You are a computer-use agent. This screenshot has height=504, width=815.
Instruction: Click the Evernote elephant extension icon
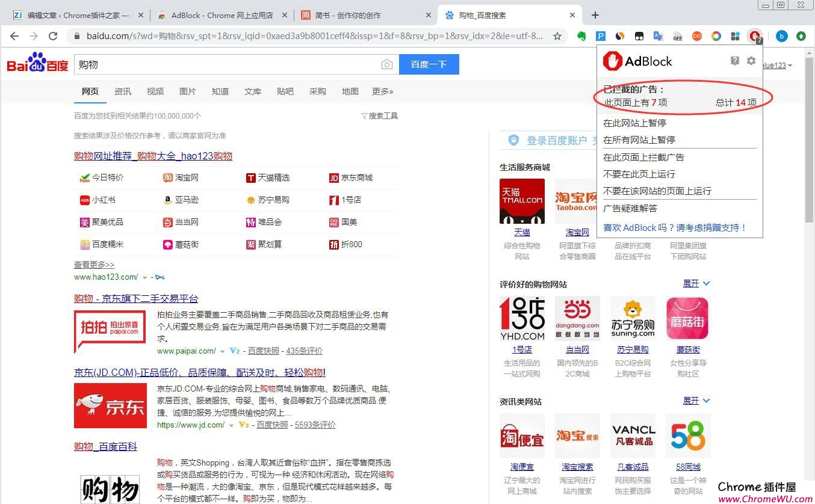click(x=581, y=36)
